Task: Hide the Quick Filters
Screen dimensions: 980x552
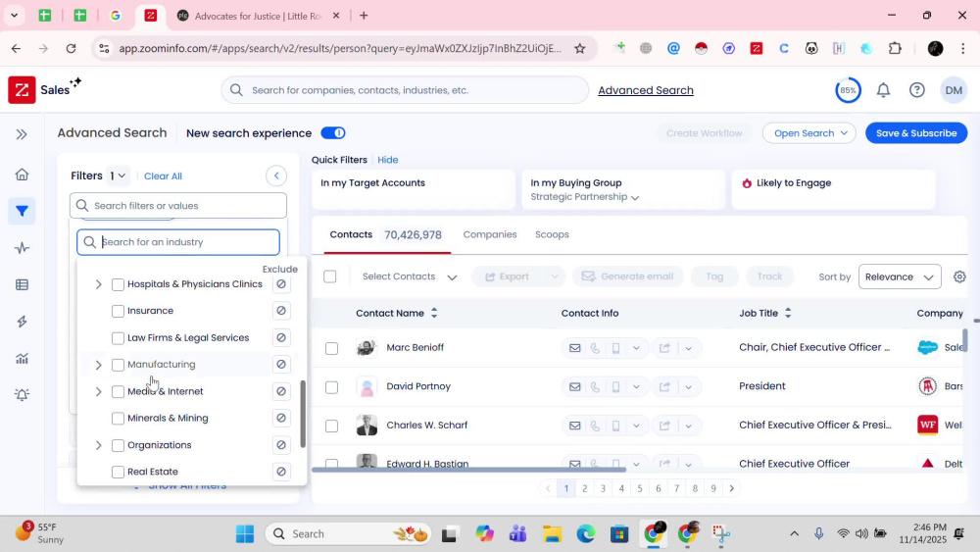Action: [387, 160]
